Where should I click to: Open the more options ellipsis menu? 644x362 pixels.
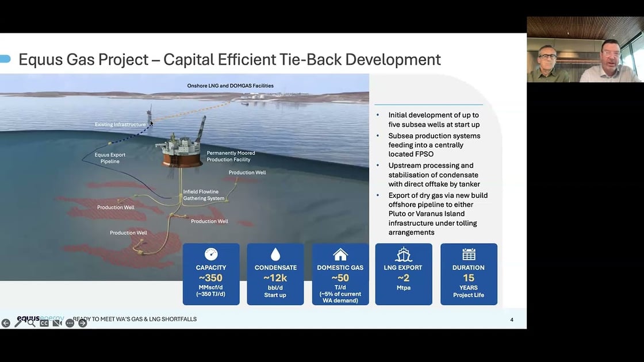click(70, 324)
